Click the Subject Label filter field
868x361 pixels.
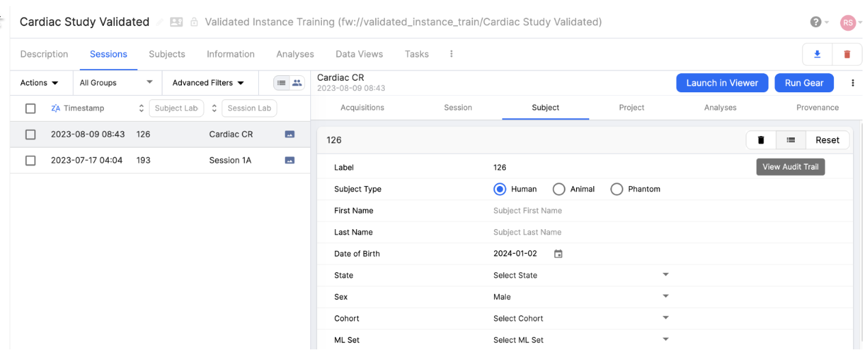[x=176, y=108]
